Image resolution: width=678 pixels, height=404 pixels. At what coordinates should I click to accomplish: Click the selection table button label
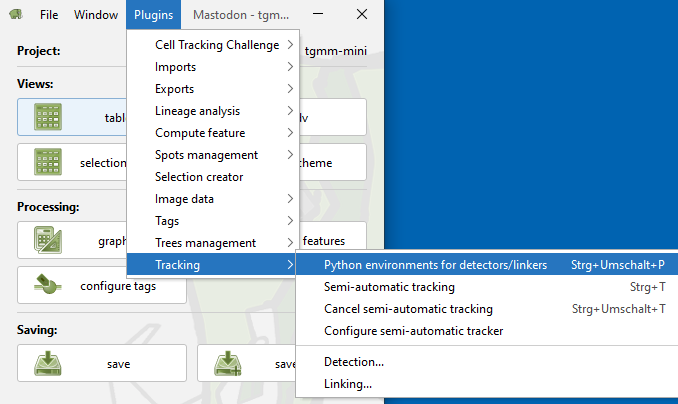[x=103, y=163]
